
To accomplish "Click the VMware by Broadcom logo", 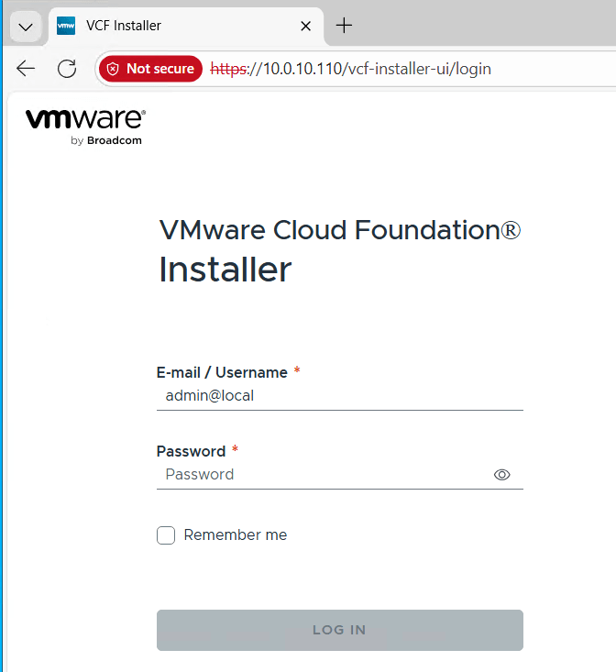I will [85, 126].
